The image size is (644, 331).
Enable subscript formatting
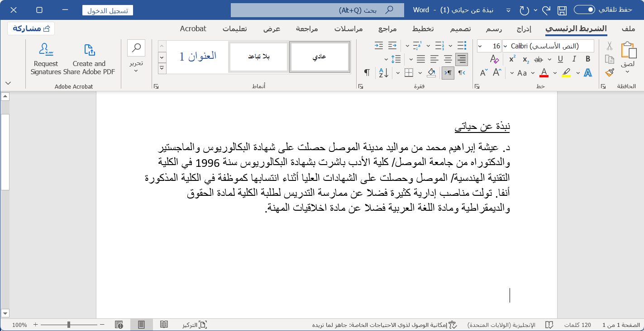pyautogui.click(x=525, y=60)
